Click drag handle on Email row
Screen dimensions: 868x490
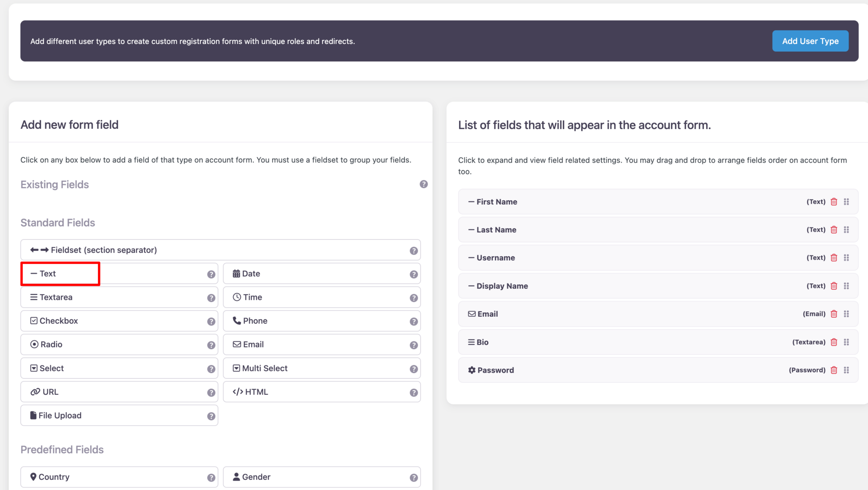[846, 314]
